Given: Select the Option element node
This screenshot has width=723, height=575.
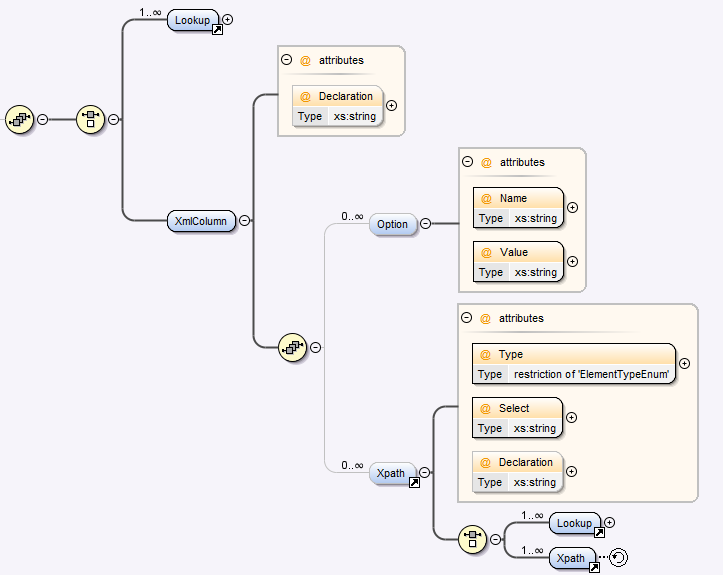Looking at the screenshot, I should (x=393, y=224).
